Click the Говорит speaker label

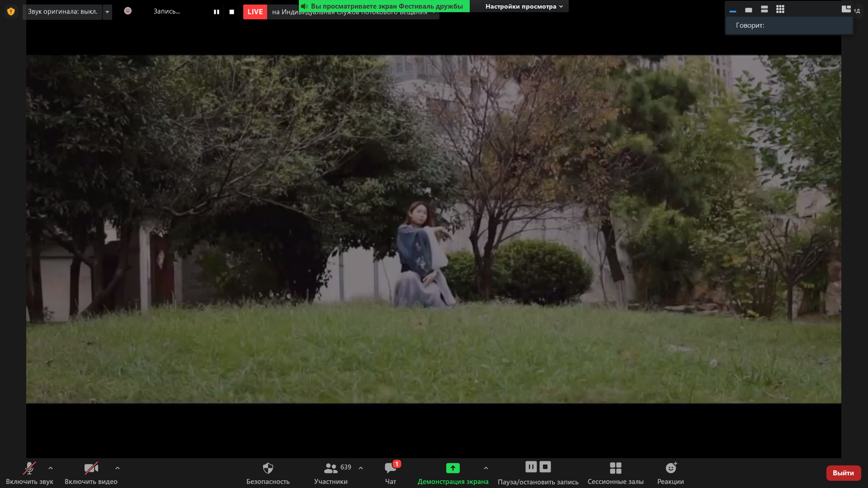(750, 25)
